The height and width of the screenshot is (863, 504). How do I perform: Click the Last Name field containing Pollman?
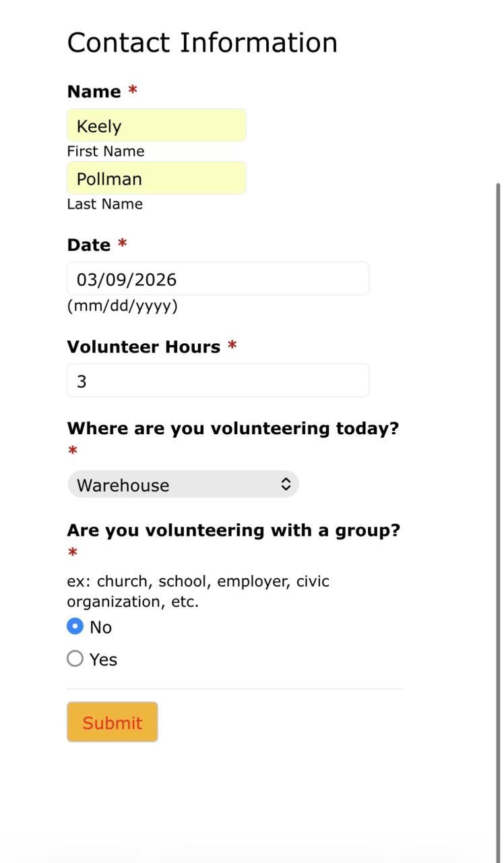(156, 179)
